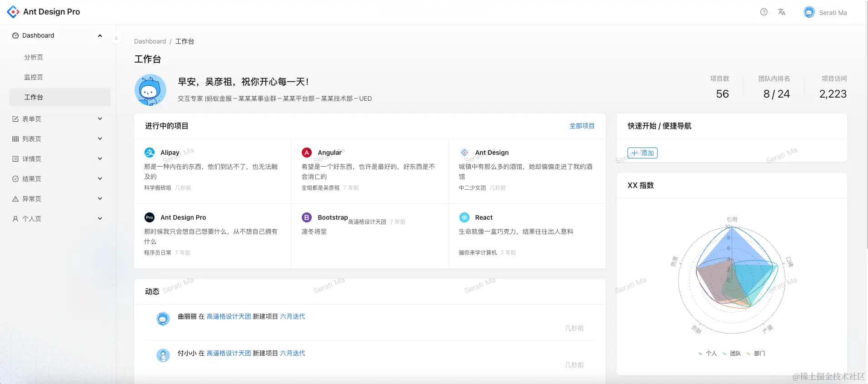Expand the 结果页 submenu chevron

100,179
